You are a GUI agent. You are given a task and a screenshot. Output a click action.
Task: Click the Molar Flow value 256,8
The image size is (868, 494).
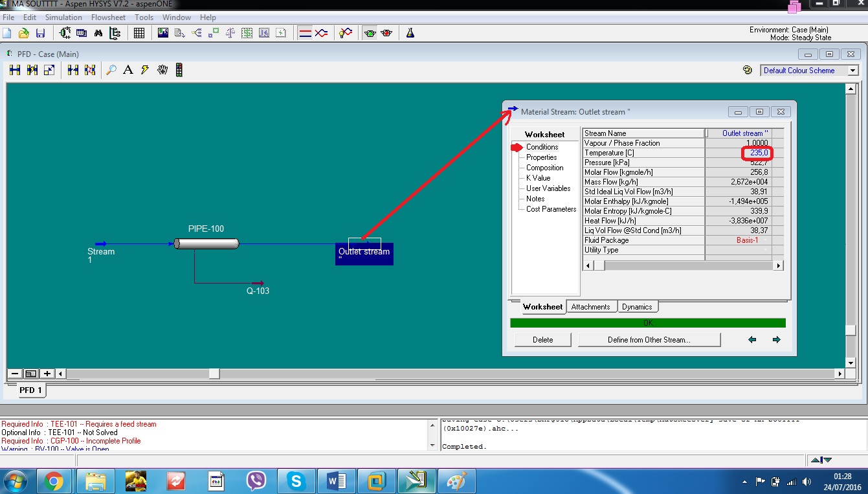[x=738, y=172]
